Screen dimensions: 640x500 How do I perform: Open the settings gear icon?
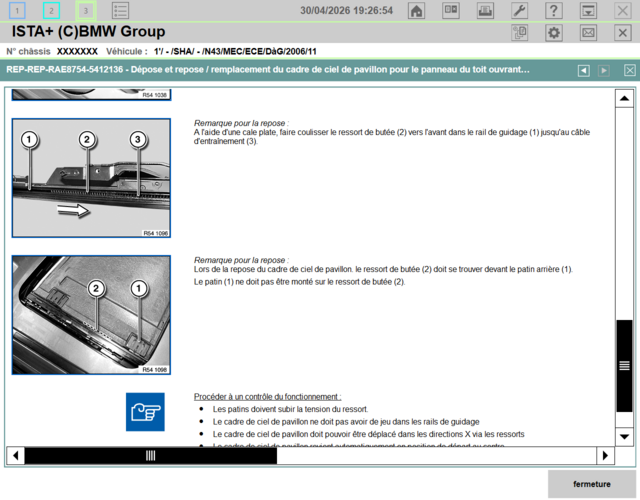coord(554,33)
